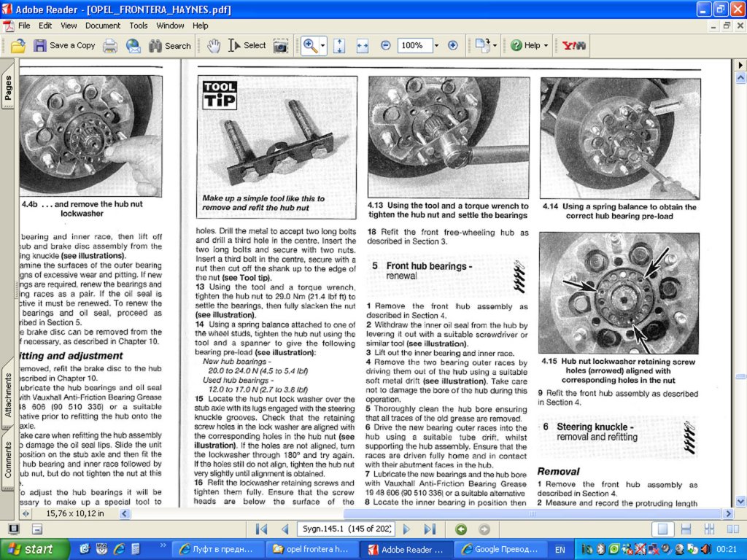The width and height of the screenshot is (747, 560).
Task: Click the rotate/page tools icon
Action: tap(482, 45)
